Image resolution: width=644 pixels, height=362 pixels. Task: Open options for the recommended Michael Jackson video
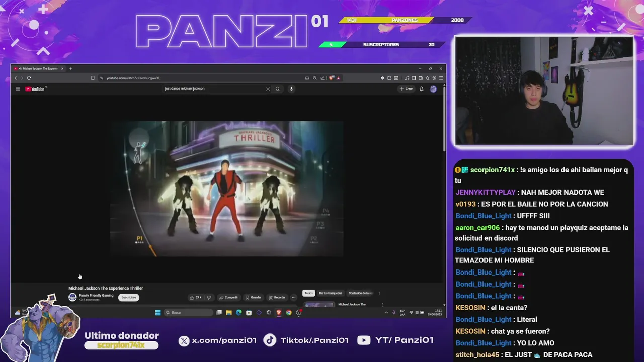coord(383,304)
